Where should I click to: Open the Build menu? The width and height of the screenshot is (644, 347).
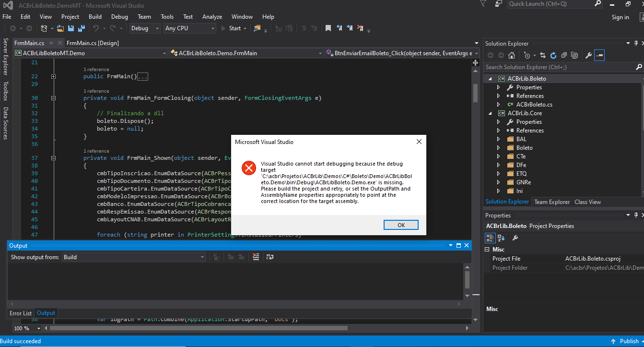(95, 17)
